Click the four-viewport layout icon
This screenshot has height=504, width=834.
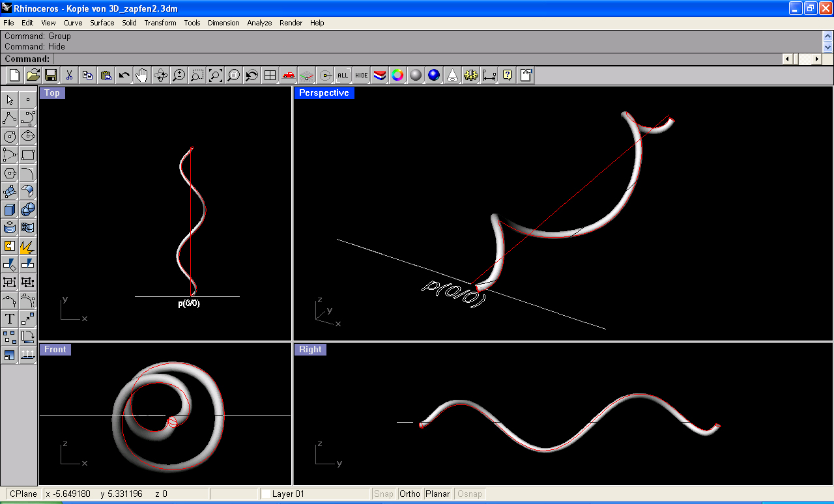pos(270,76)
